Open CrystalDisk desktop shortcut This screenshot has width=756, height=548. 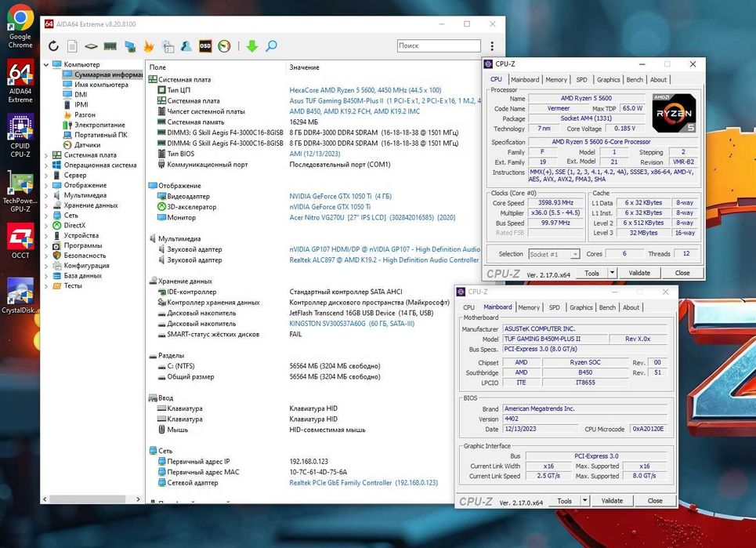pos(20,296)
